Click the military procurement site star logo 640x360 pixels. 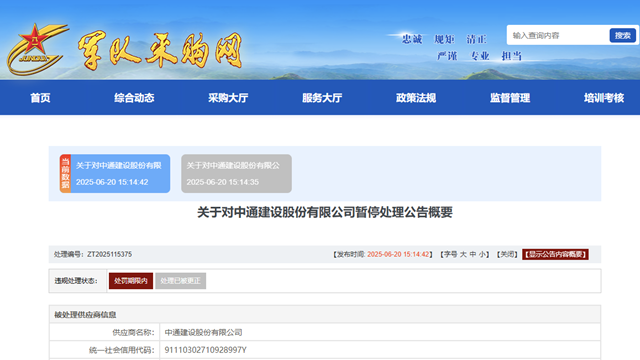(x=37, y=49)
